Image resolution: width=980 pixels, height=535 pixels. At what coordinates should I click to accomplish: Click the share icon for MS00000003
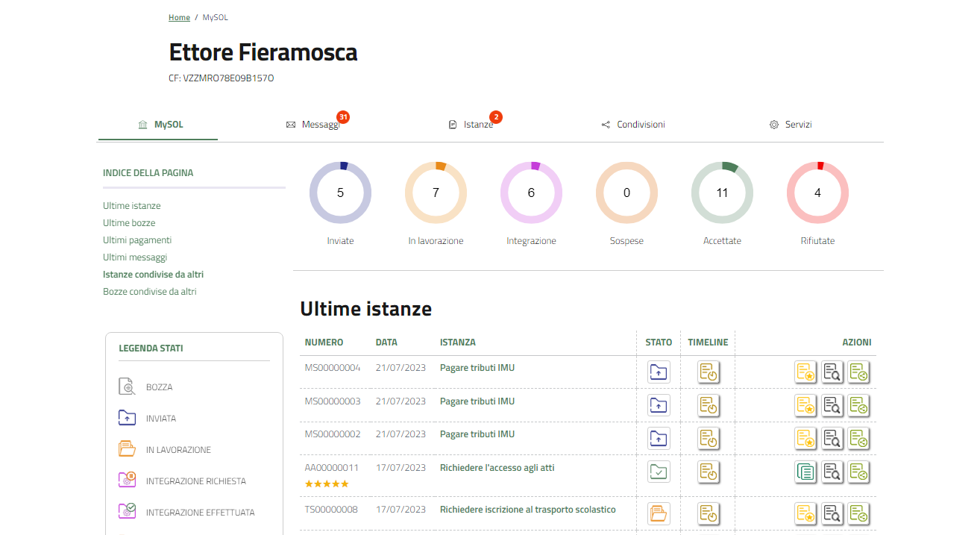pos(858,405)
